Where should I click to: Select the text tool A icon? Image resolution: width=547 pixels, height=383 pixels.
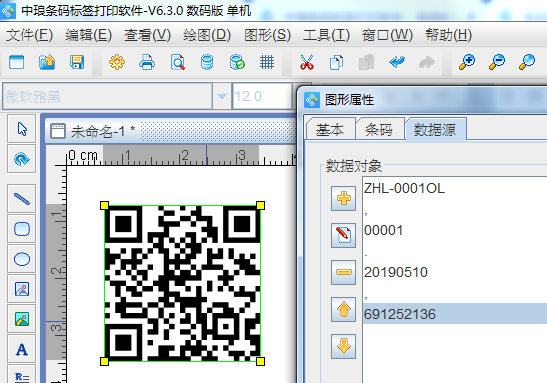[x=22, y=349]
